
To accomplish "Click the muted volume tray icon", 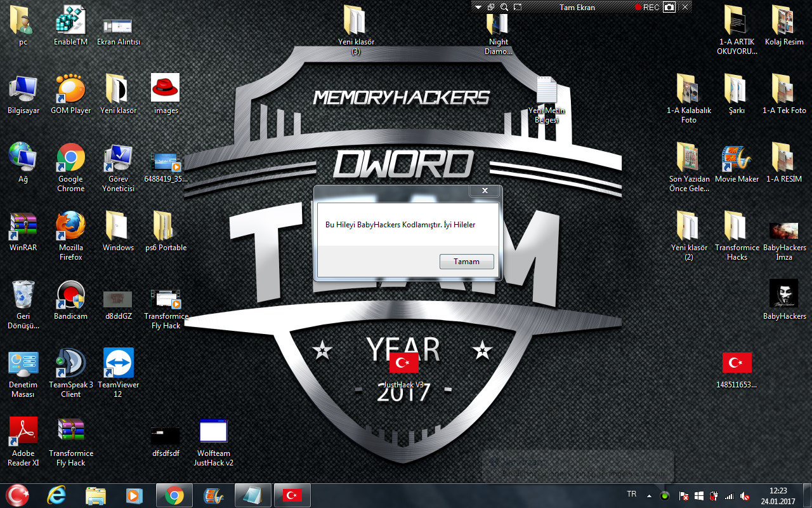I will click(745, 495).
